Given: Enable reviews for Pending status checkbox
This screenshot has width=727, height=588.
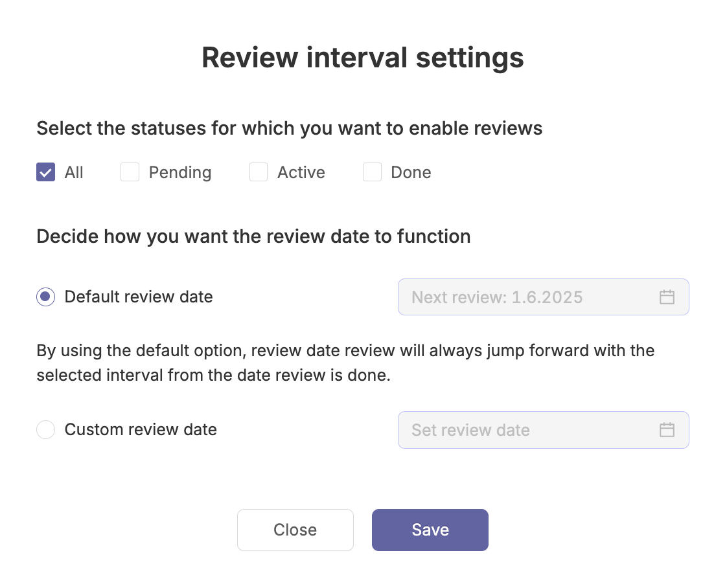Looking at the screenshot, I should pos(130,172).
